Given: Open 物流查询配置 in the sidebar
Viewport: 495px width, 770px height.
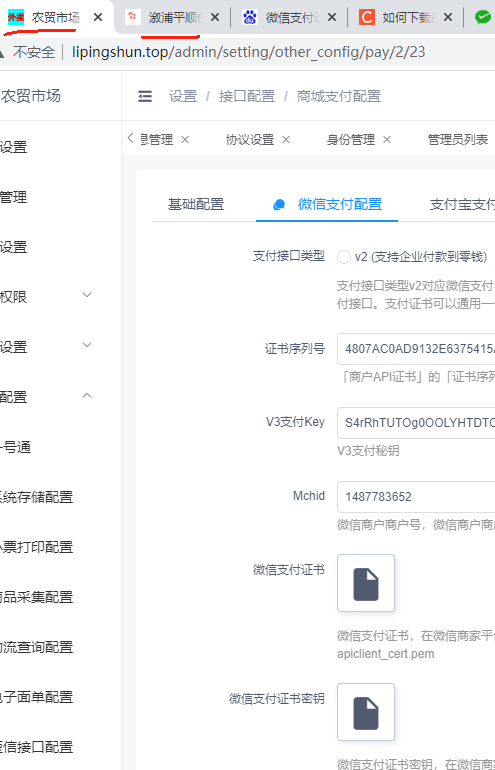Looking at the screenshot, I should (x=36, y=647).
